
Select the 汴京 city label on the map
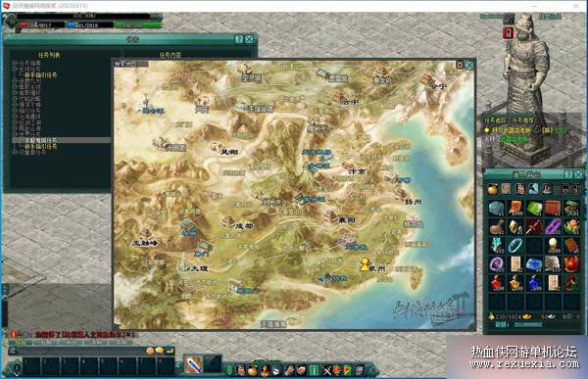(x=357, y=171)
